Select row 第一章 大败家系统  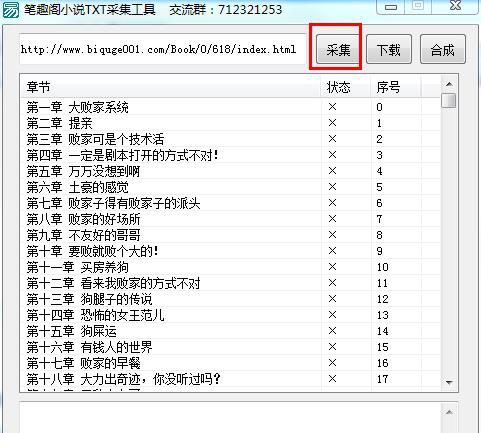coord(231,107)
